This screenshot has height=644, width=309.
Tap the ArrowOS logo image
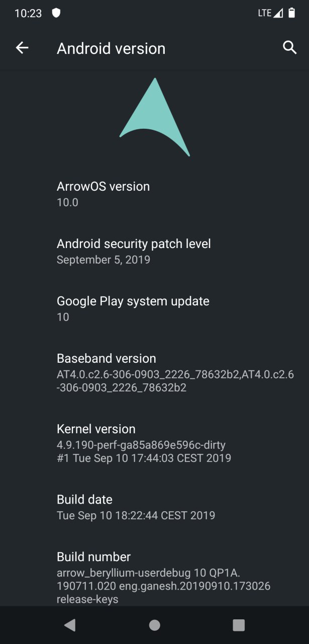[x=155, y=117]
